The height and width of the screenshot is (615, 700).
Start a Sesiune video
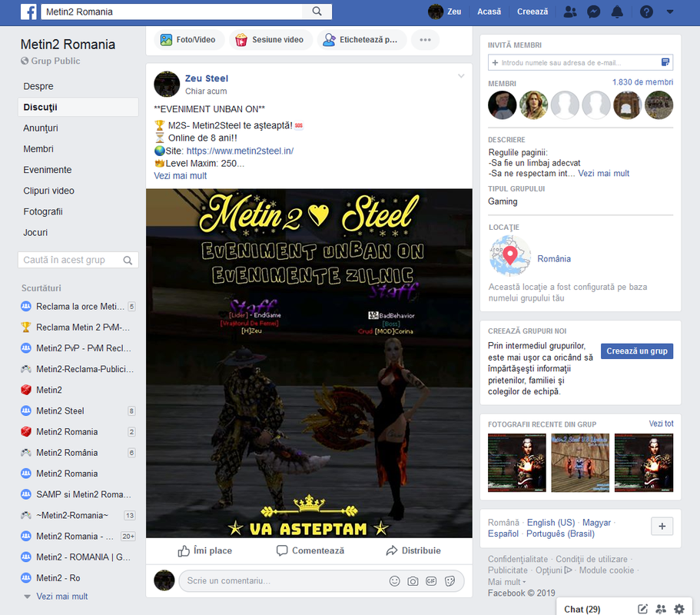[x=270, y=40]
